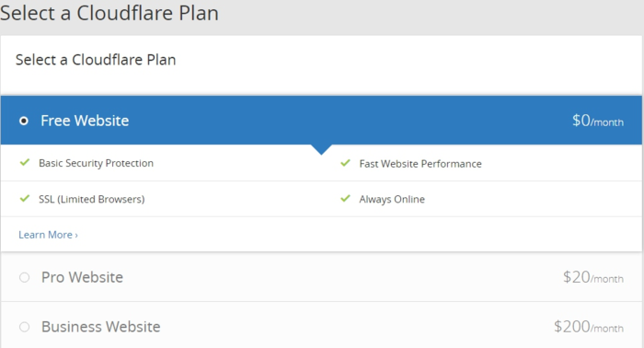Viewport: 644px width, 348px height.
Task: Click the SSL (Limited Browsers) checkmark icon
Action: pos(25,199)
